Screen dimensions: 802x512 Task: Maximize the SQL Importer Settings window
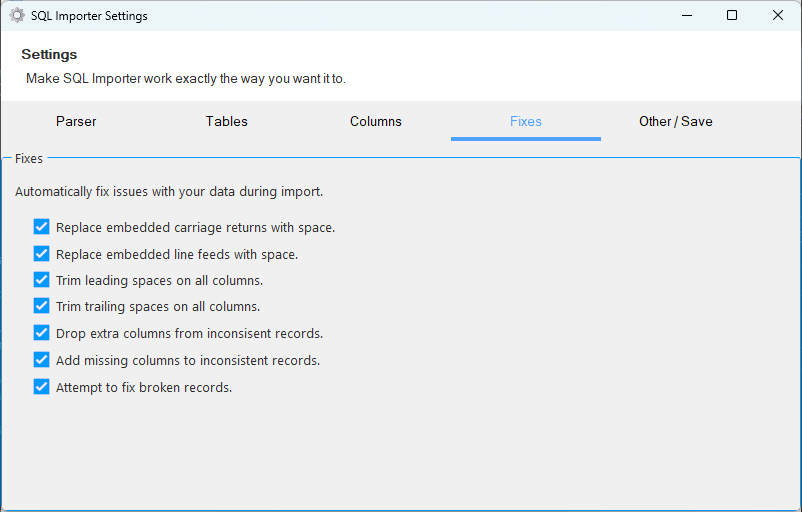click(x=732, y=15)
